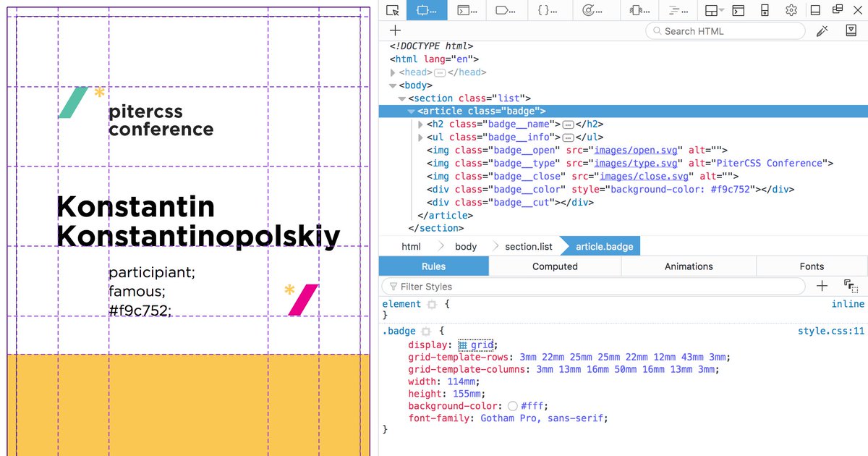Open style.css:11 source link
868x456 pixels.
click(x=831, y=331)
